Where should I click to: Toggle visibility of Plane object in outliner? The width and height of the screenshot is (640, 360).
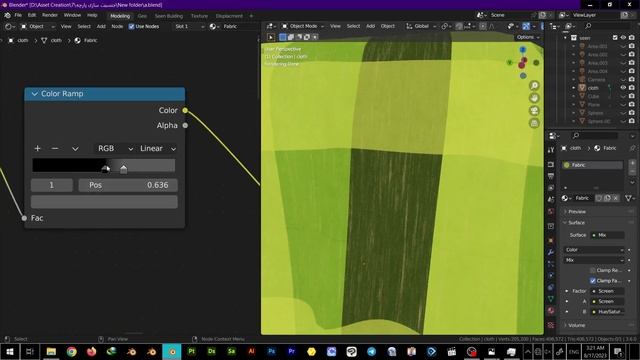[623, 104]
